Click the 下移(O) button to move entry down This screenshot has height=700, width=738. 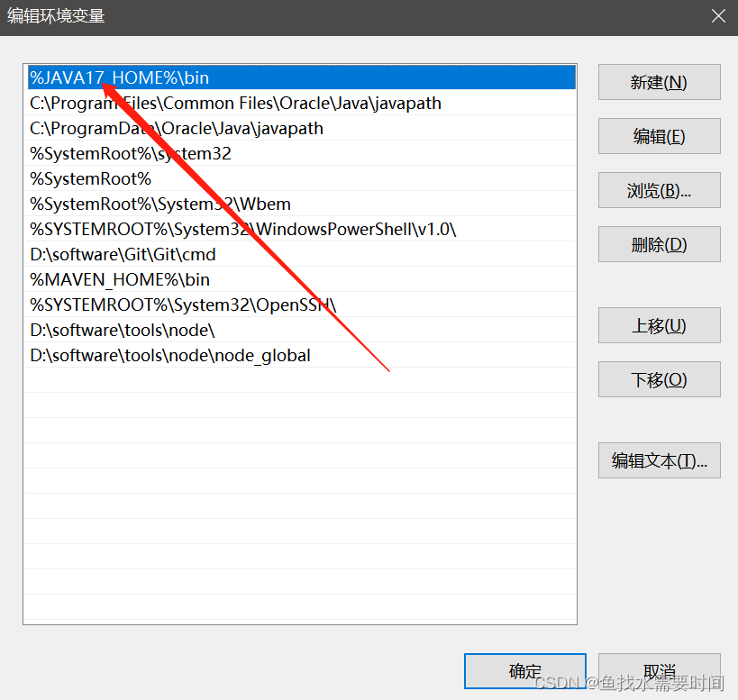tap(659, 379)
